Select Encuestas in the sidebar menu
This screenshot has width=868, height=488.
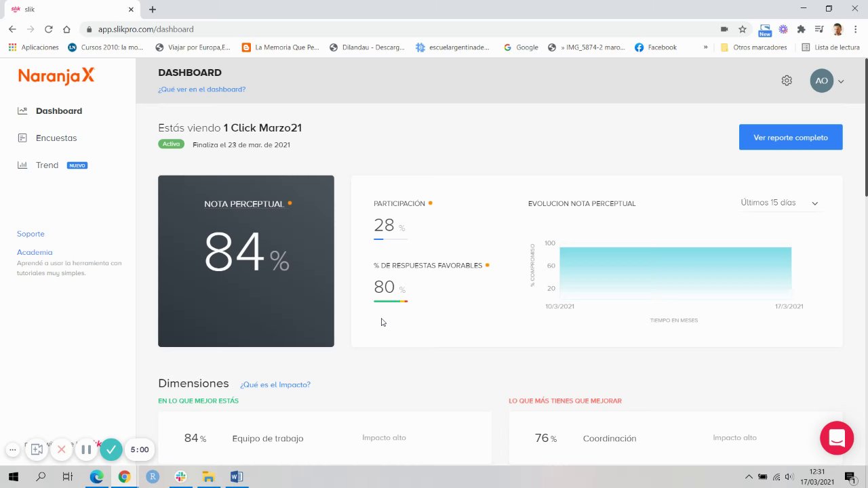pyautogui.click(x=56, y=138)
